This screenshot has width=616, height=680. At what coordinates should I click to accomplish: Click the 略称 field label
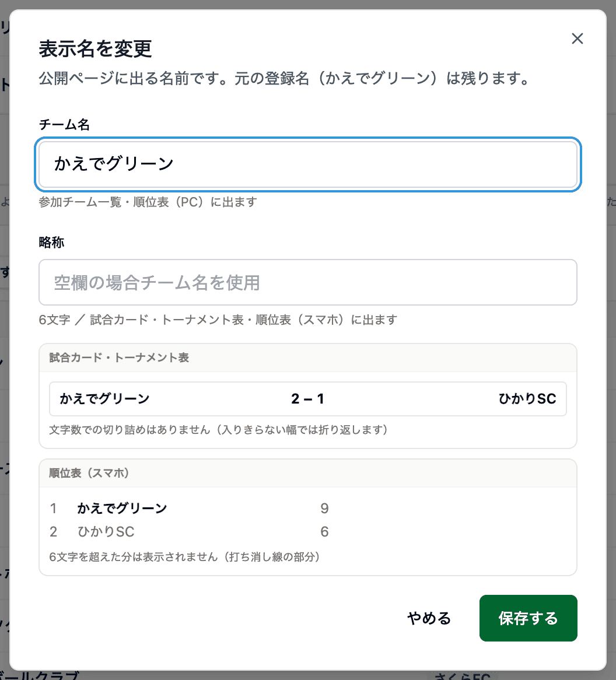point(51,242)
